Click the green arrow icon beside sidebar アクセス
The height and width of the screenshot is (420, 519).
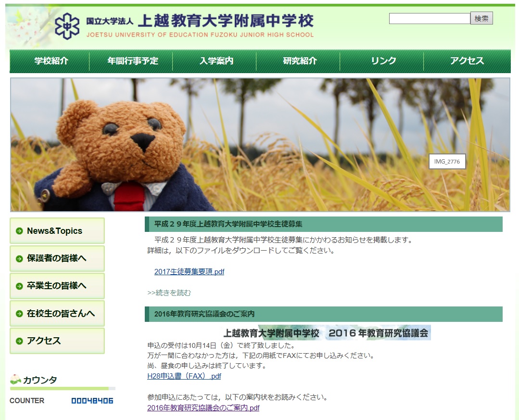point(19,341)
